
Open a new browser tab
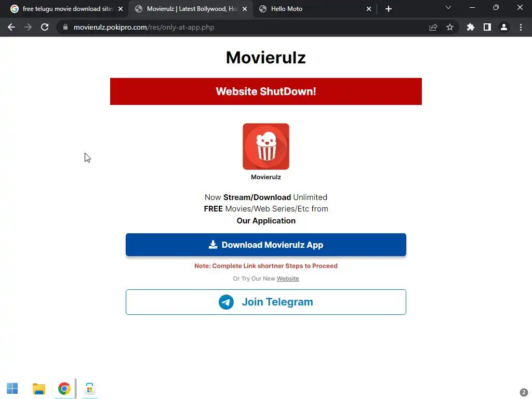pyautogui.click(x=389, y=9)
